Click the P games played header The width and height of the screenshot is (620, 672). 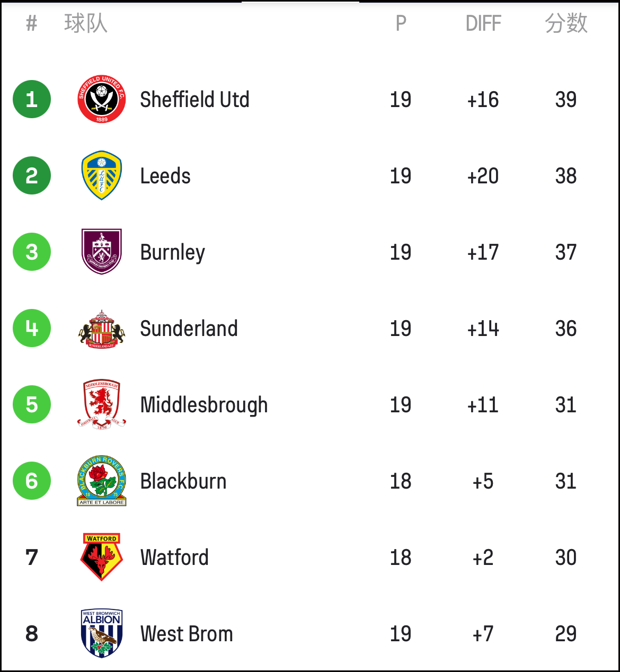click(x=401, y=23)
